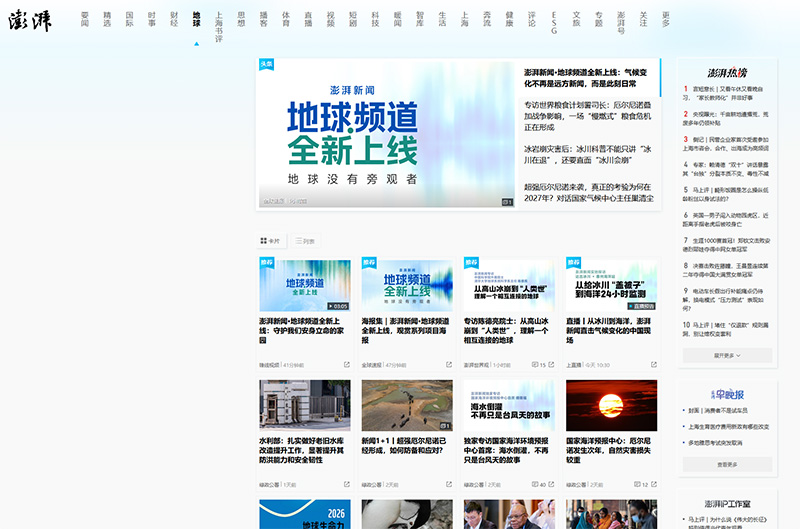
Task: Open the 地球频道全新上线 headline banner image
Action: (x=387, y=134)
